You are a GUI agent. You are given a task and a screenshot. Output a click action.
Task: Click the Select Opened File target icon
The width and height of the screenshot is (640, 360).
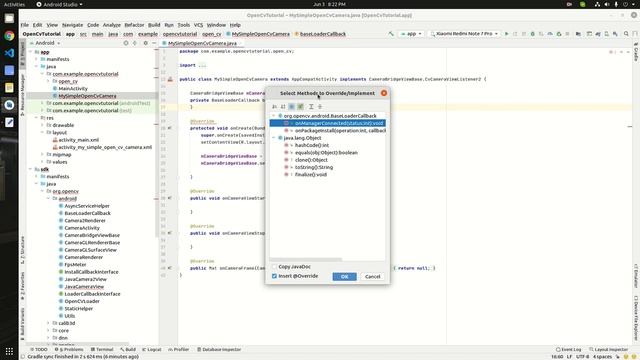point(126,43)
